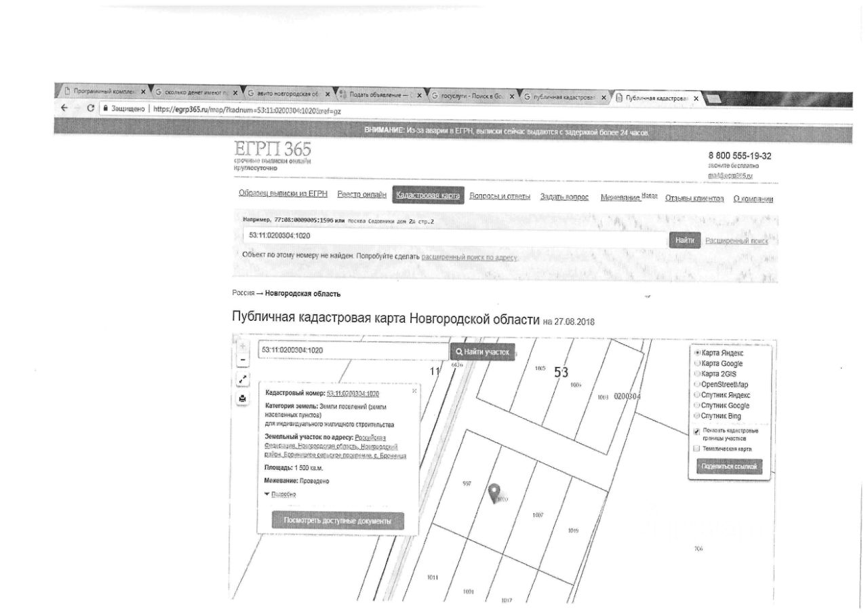Click the site contact email link
Viewport: 868px width, 614px height.
tap(730, 175)
